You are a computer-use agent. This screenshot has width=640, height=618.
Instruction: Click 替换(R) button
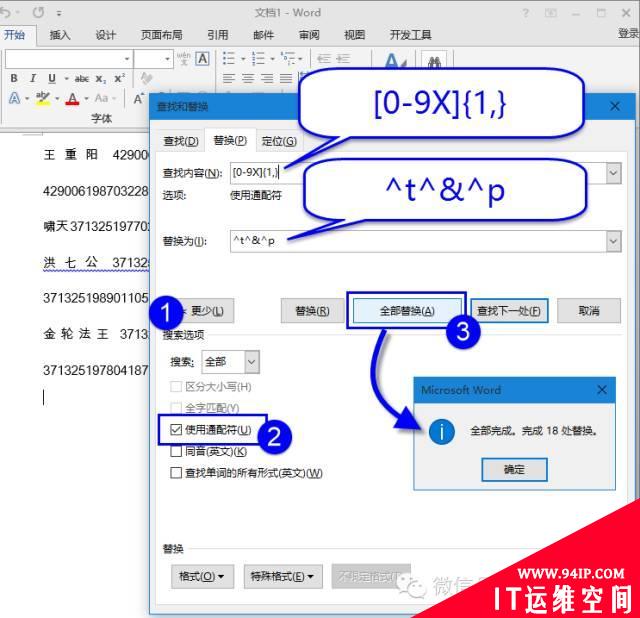(312, 311)
